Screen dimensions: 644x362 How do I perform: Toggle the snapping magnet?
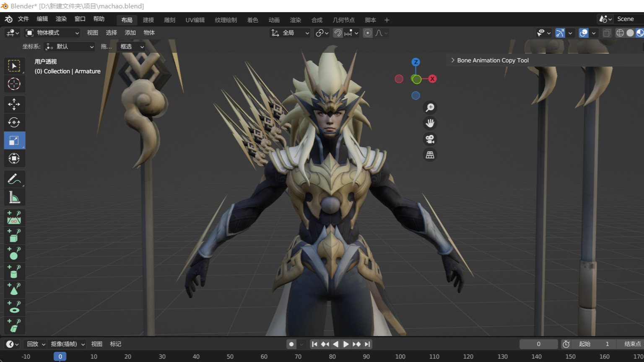pos(338,33)
